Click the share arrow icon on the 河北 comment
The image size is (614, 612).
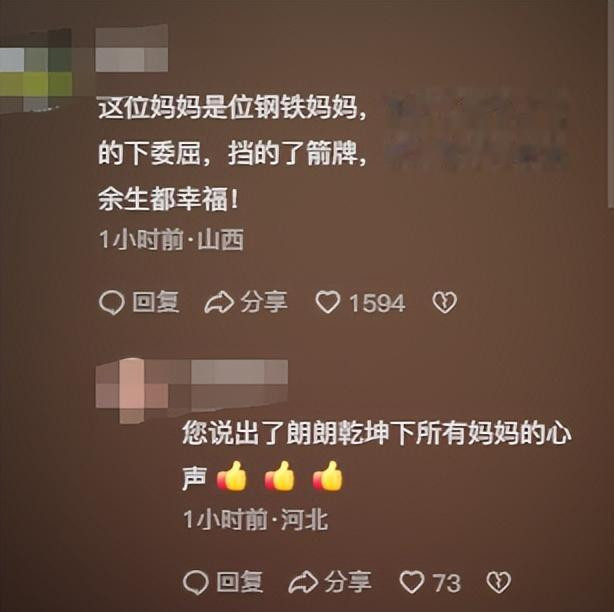click(303, 582)
